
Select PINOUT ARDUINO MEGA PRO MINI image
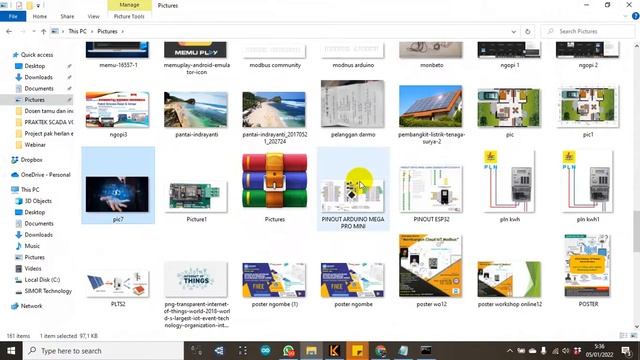tap(353, 196)
